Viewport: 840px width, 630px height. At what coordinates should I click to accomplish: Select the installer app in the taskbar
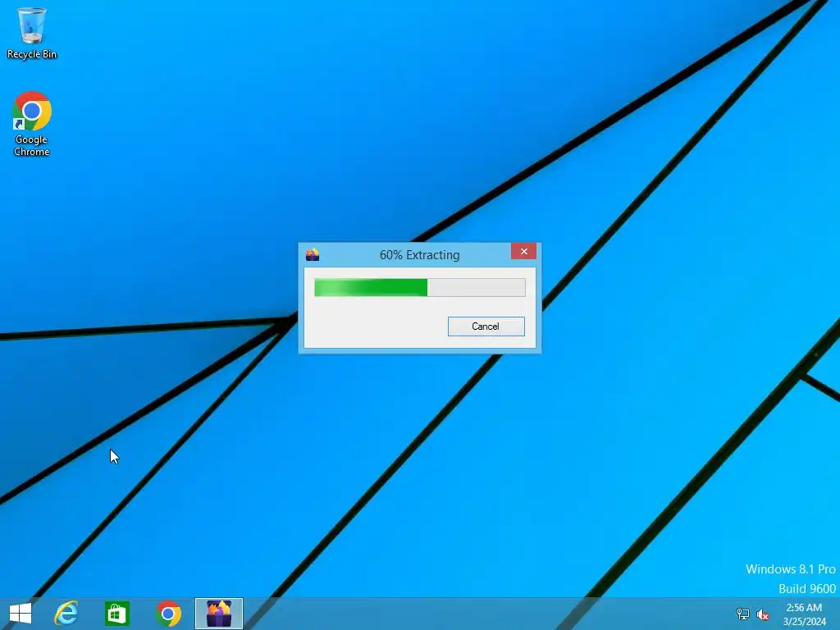218,614
